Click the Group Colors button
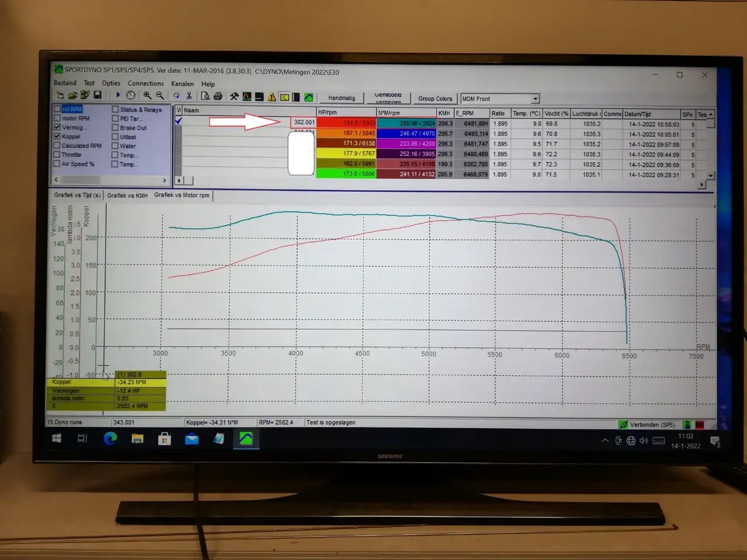Viewport: 747px width, 560px height. point(435,99)
